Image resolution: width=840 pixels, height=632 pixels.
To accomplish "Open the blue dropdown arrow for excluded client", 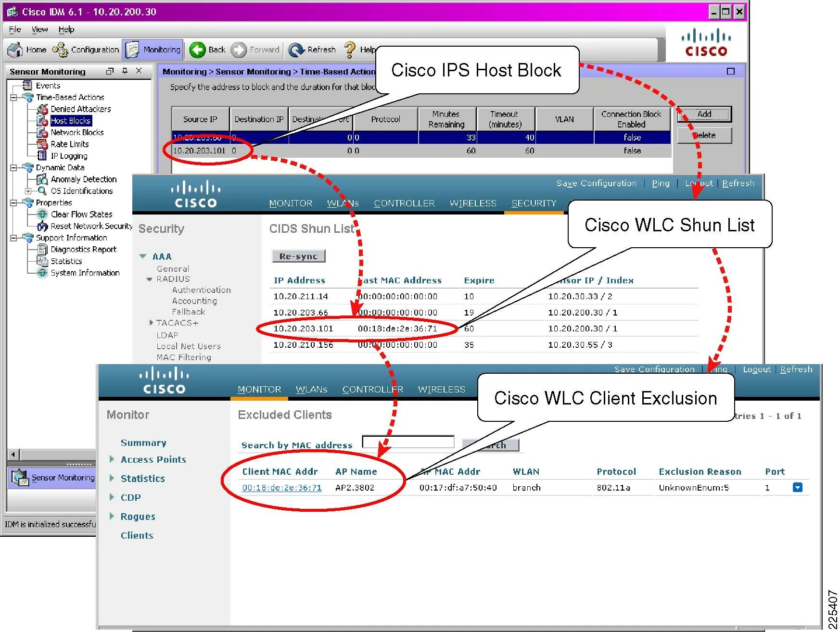I will 797,488.
